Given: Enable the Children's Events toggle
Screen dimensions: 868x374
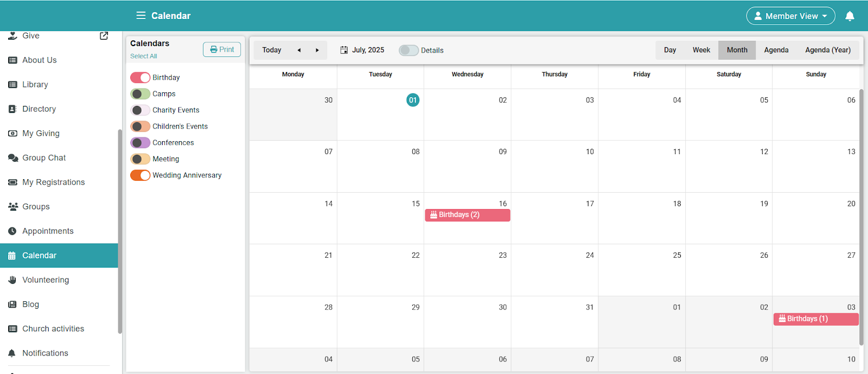Looking at the screenshot, I should click(140, 126).
